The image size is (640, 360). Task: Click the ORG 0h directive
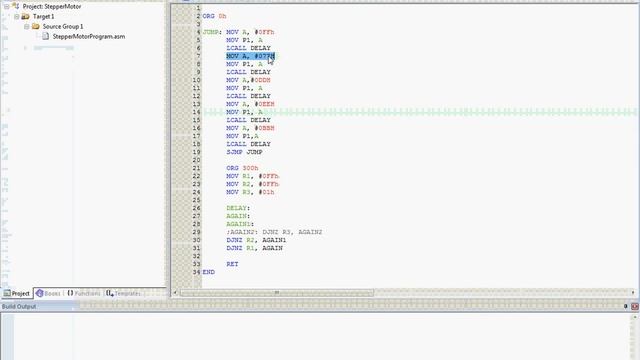pos(214,16)
